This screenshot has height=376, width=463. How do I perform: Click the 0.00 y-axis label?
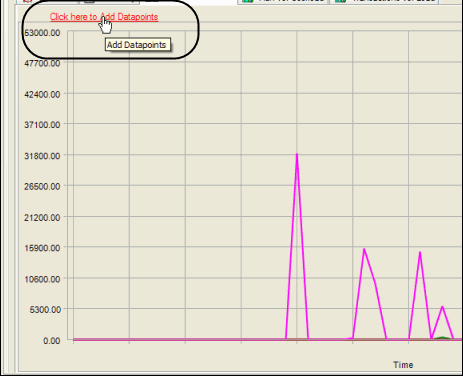pyautogui.click(x=52, y=341)
